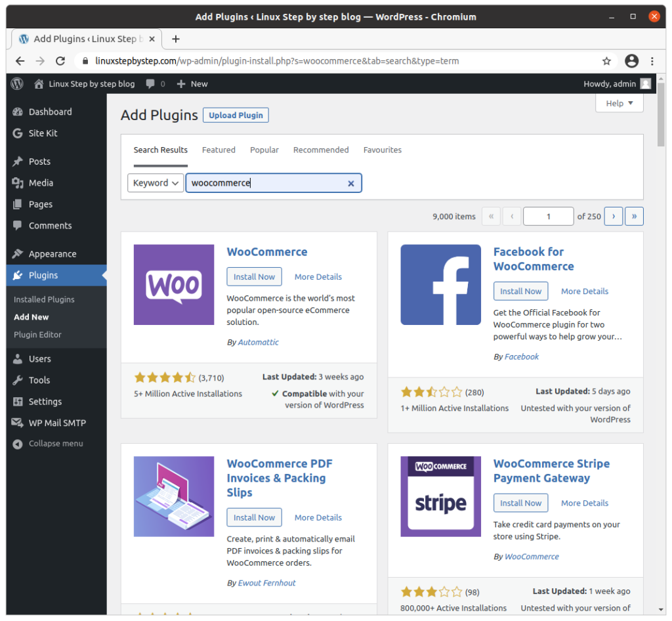This screenshot has height=621, width=672.
Task: Open Installed Plugins submenu item
Action: coord(44,299)
